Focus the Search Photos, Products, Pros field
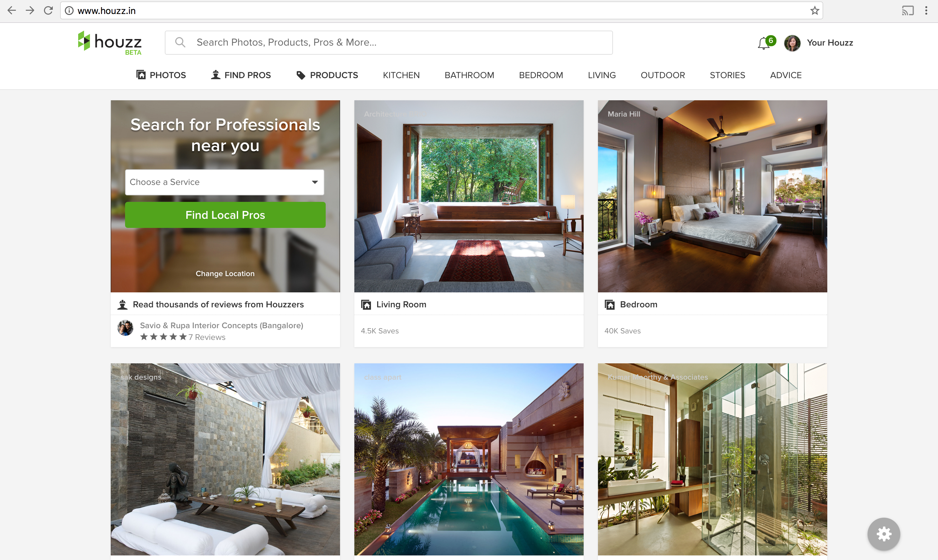938x560 pixels. click(389, 43)
